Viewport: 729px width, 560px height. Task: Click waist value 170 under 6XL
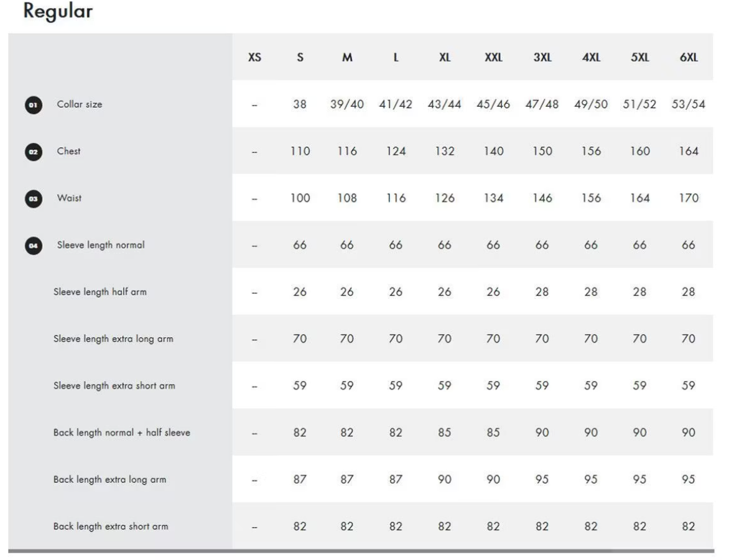(689, 198)
